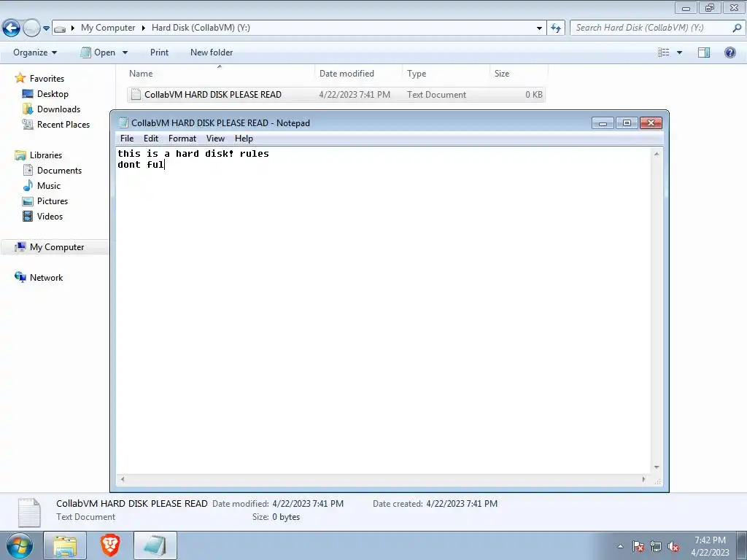The width and height of the screenshot is (747, 560).
Task: Click the drive icon in address bar
Action: (60, 28)
